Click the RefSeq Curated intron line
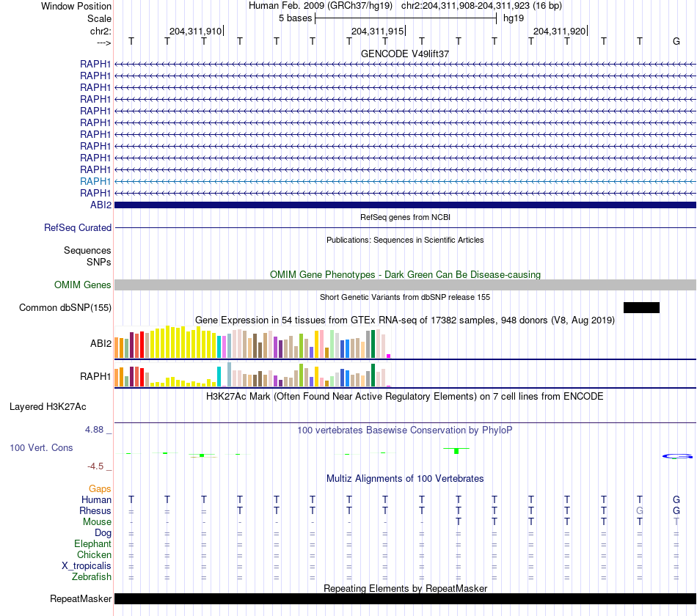Image resolution: width=697 pixels, height=616 pixels. (x=405, y=227)
